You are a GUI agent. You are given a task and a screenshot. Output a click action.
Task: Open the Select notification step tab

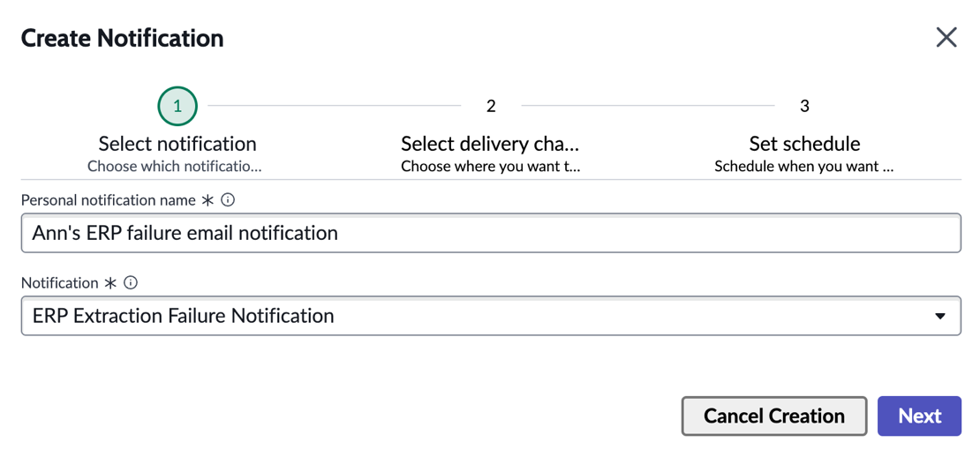[177, 144]
